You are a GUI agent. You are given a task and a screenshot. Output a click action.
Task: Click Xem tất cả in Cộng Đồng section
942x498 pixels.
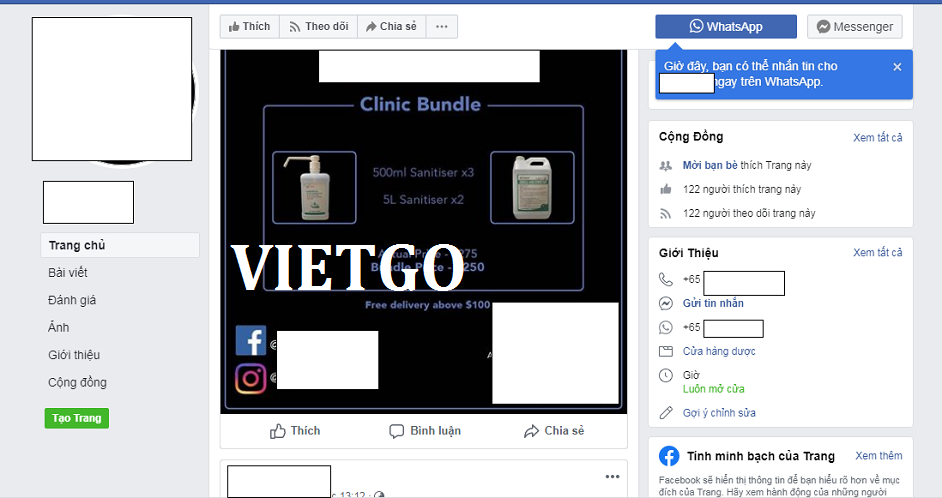pyautogui.click(x=878, y=138)
